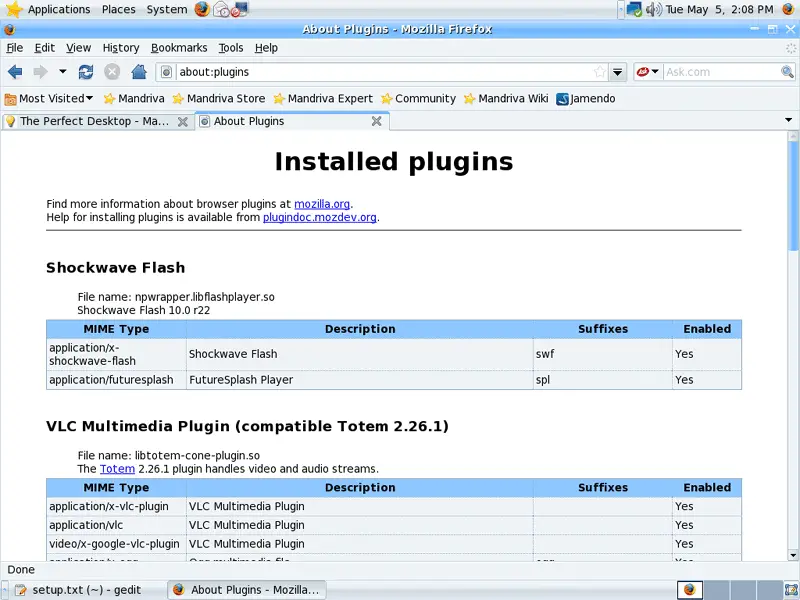
Task: List all tabs with the tab-bar arrow
Action: click(x=789, y=121)
